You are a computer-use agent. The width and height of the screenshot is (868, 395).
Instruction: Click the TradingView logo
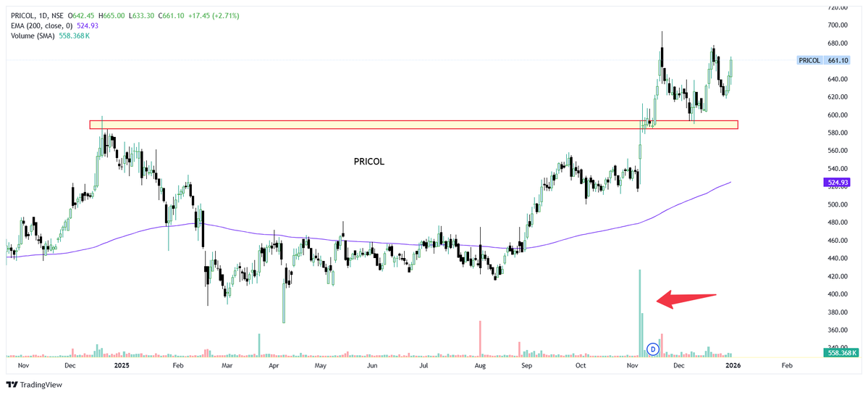(x=34, y=384)
